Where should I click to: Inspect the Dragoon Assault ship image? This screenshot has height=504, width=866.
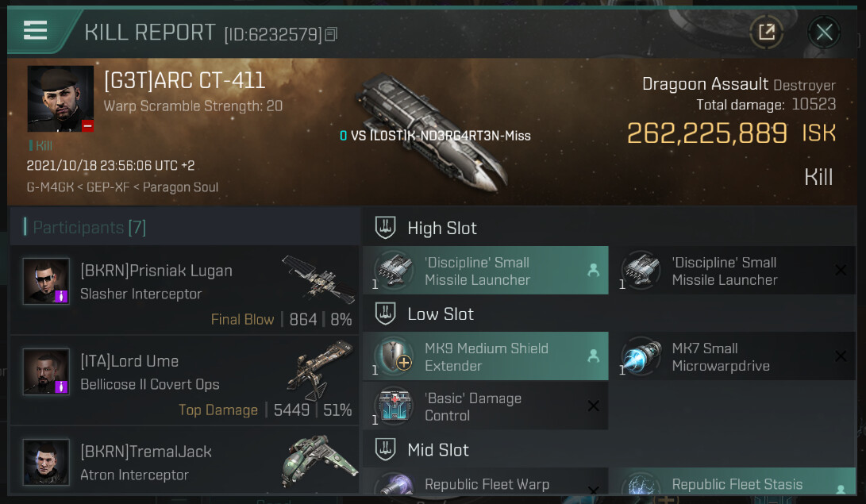tap(433, 131)
